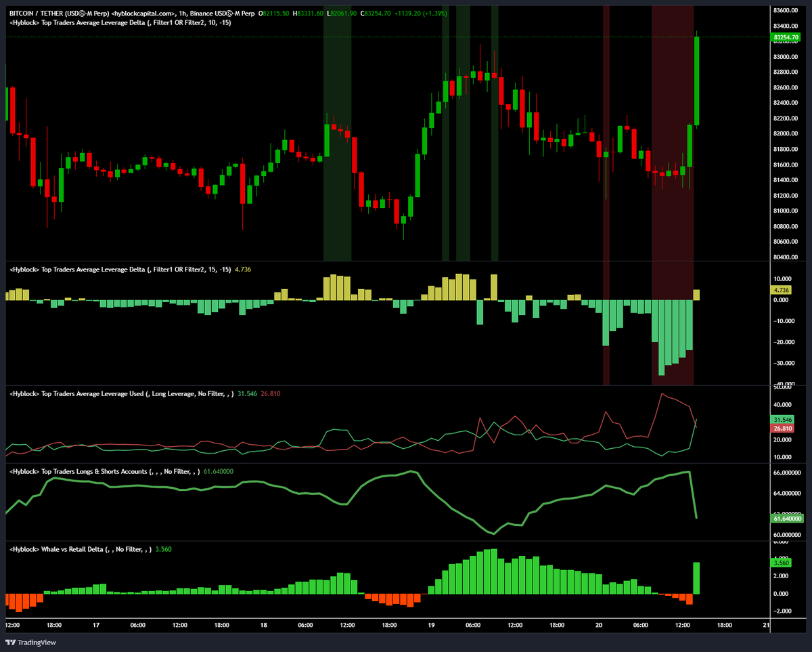Select the Leverage Delta (15, -15) pane legend

(120, 269)
